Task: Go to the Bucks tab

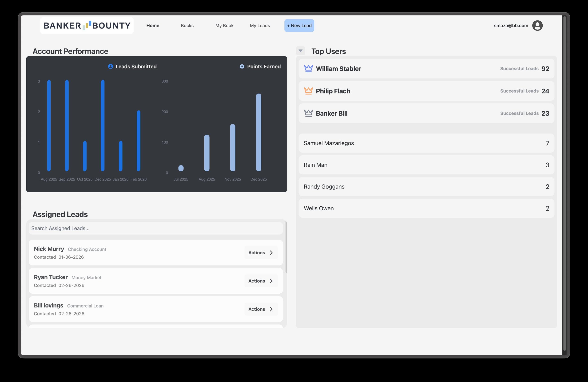Action: 187,26
